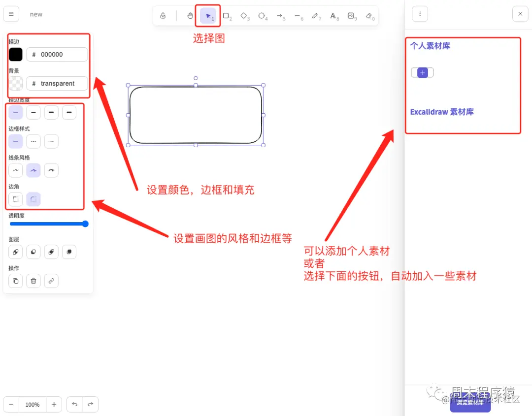532x416 pixels.
Task: Open the hamburger main menu
Action: click(x=11, y=14)
